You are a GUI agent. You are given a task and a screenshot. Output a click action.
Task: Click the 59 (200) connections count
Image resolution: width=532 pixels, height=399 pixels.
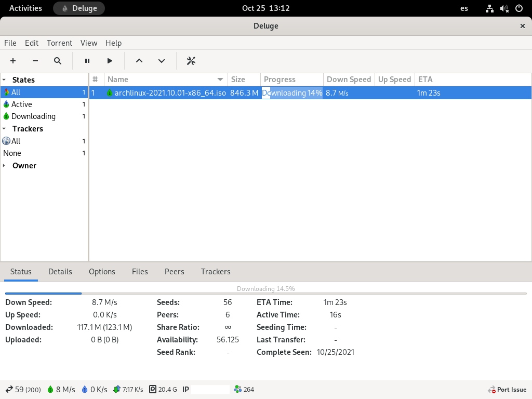coord(28,389)
